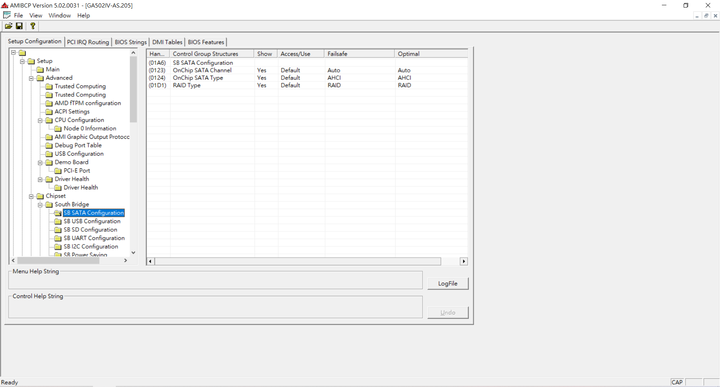
Task: Click the root folder icon at tree top
Action: pyautogui.click(x=22, y=53)
